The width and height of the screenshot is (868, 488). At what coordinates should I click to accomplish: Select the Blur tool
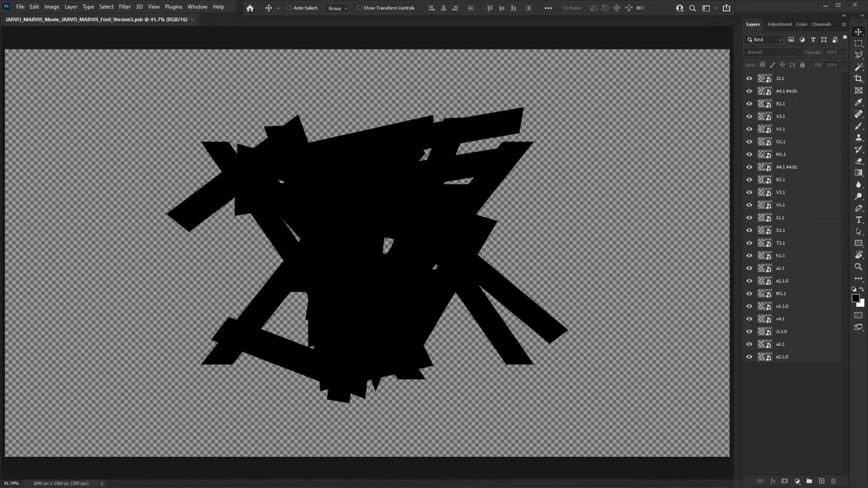pyautogui.click(x=859, y=184)
